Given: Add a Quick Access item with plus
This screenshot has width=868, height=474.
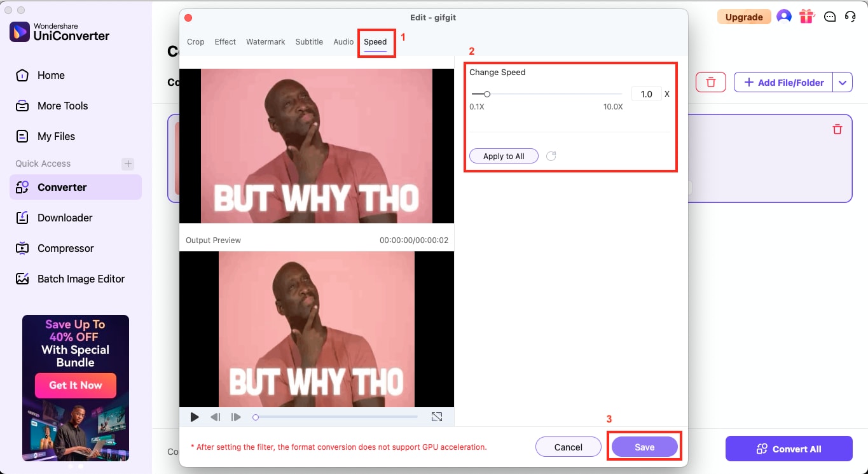Looking at the screenshot, I should (128, 164).
